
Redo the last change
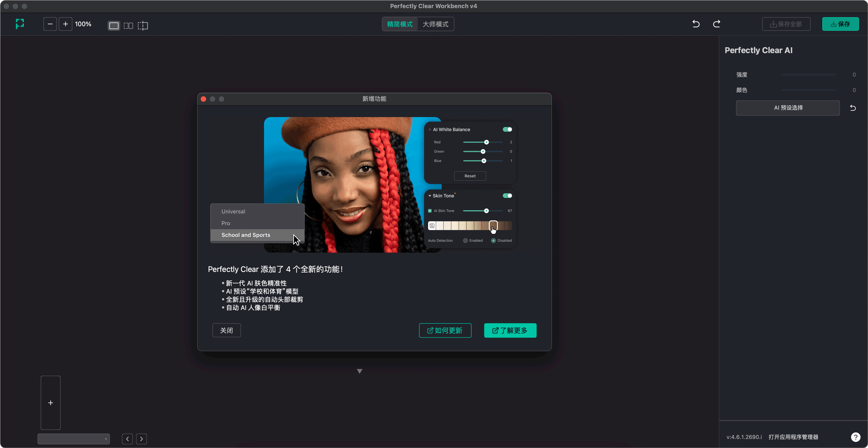(x=717, y=24)
